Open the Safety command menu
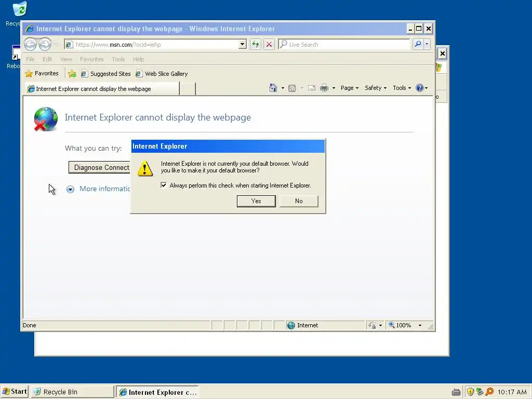This screenshot has width=532, height=399. click(x=376, y=88)
